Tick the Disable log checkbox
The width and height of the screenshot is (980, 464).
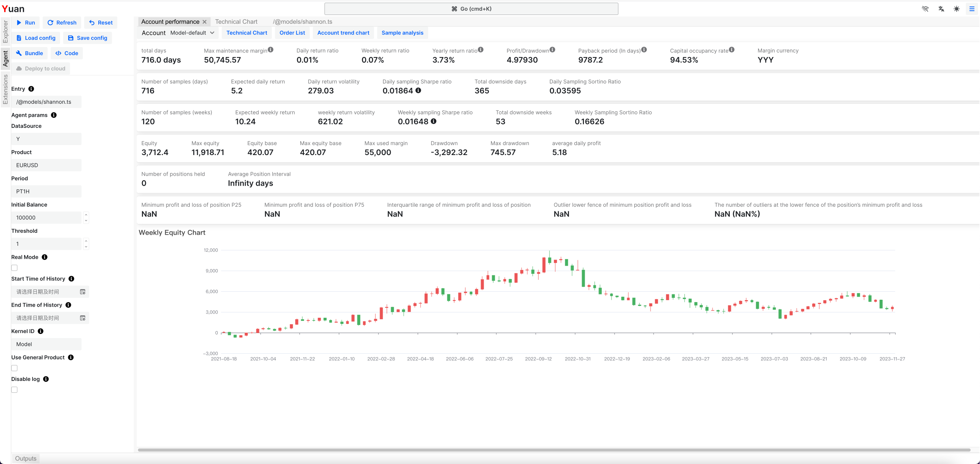coord(15,390)
